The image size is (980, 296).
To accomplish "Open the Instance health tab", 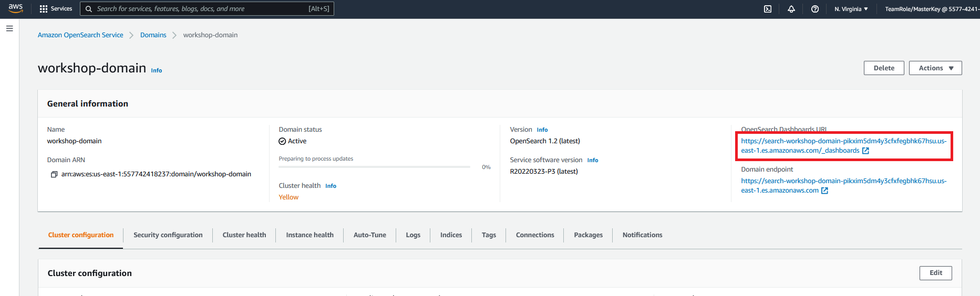I will (310, 235).
